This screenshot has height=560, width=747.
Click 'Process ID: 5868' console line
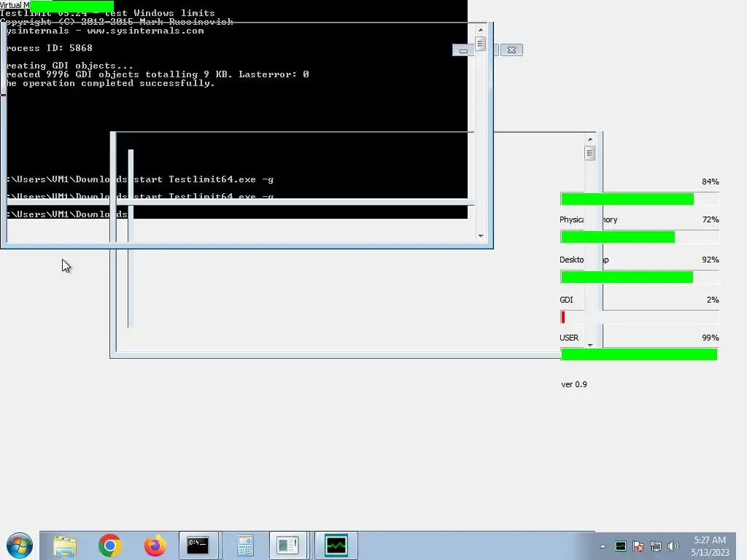pos(50,48)
